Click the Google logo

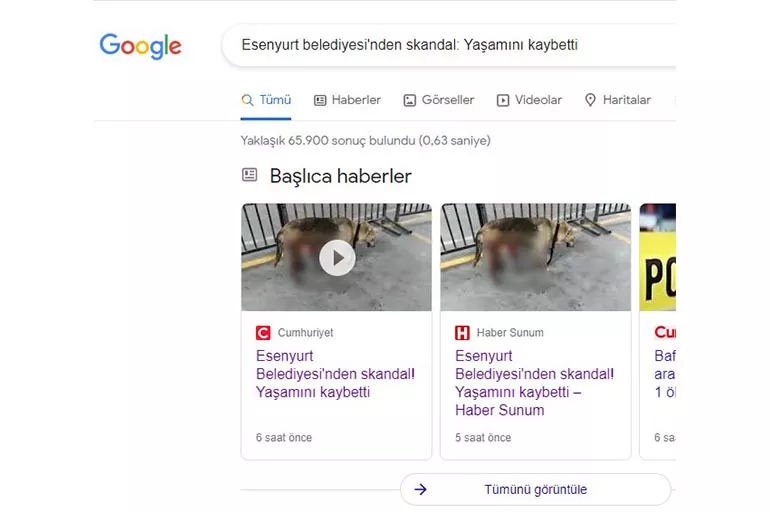click(140, 46)
